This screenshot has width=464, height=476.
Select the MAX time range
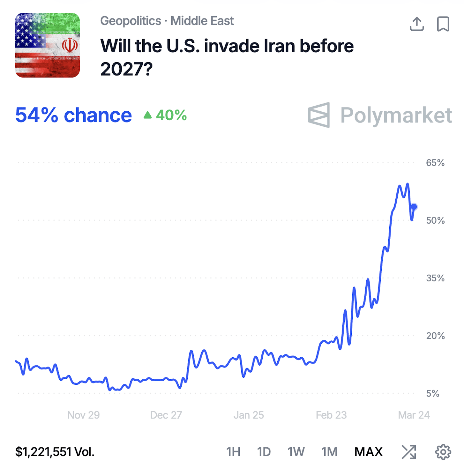[369, 452]
